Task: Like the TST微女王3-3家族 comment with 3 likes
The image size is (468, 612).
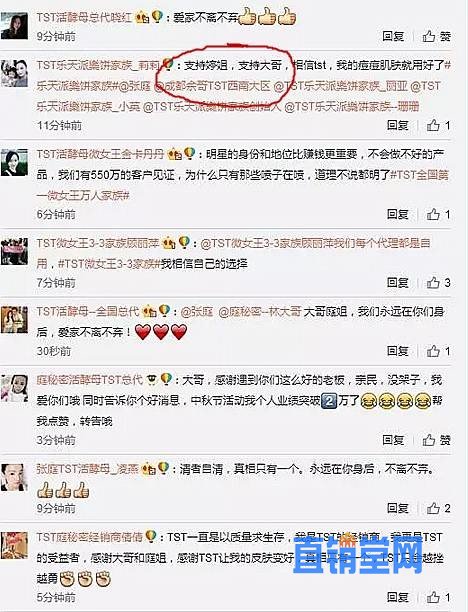Action: click(x=438, y=283)
